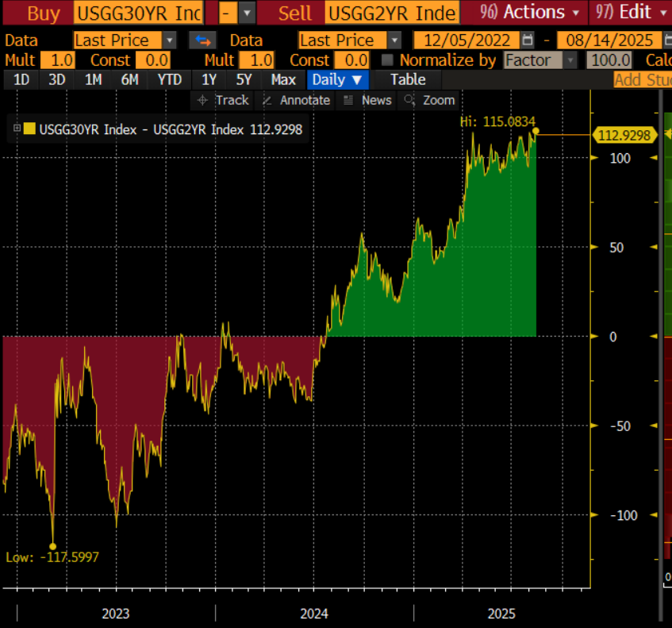Select the YTD range tab
This screenshot has height=628, width=672.
coord(170,79)
